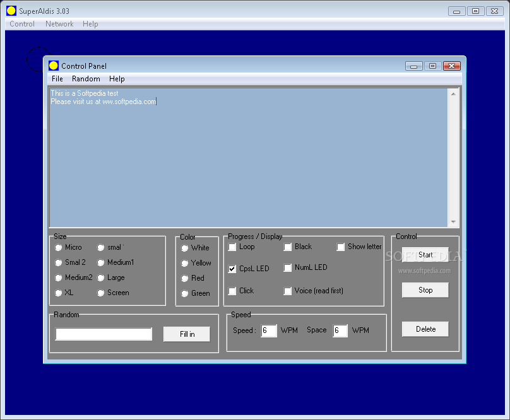510x420 pixels.
Task: Close the Control Panel window
Action: [451, 66]
